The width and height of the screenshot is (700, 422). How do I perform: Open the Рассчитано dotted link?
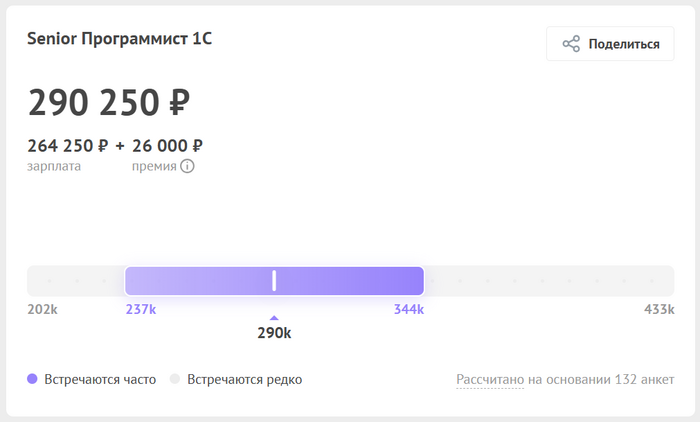(x=490, y=380)
